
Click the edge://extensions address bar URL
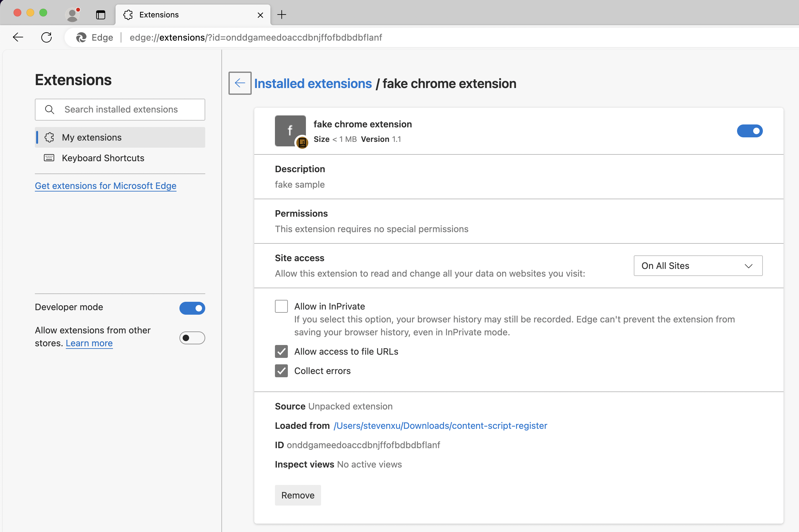[256, 37]
